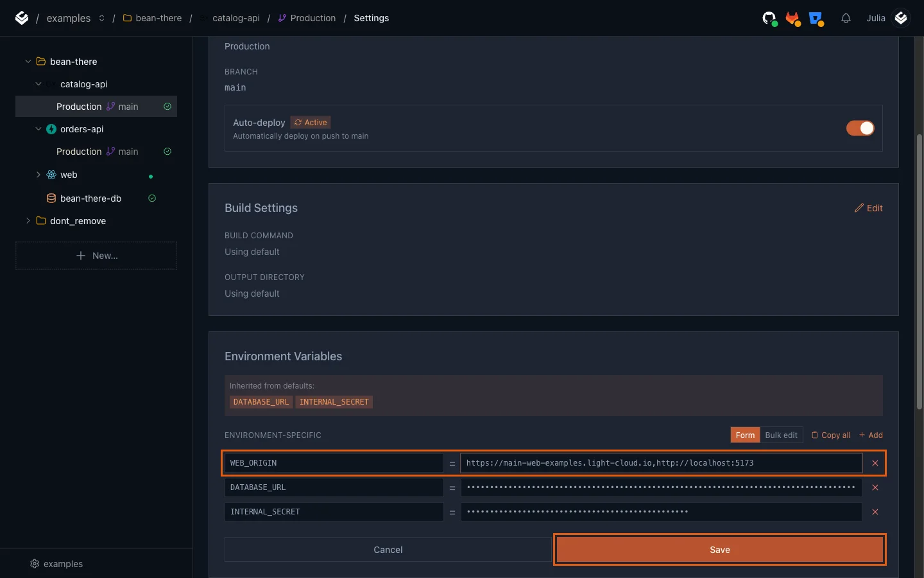The width and height of the screenshot is (924, 578).
Task: Remove the INTERNAL_SECRET variable with the X
Action: 875,512
